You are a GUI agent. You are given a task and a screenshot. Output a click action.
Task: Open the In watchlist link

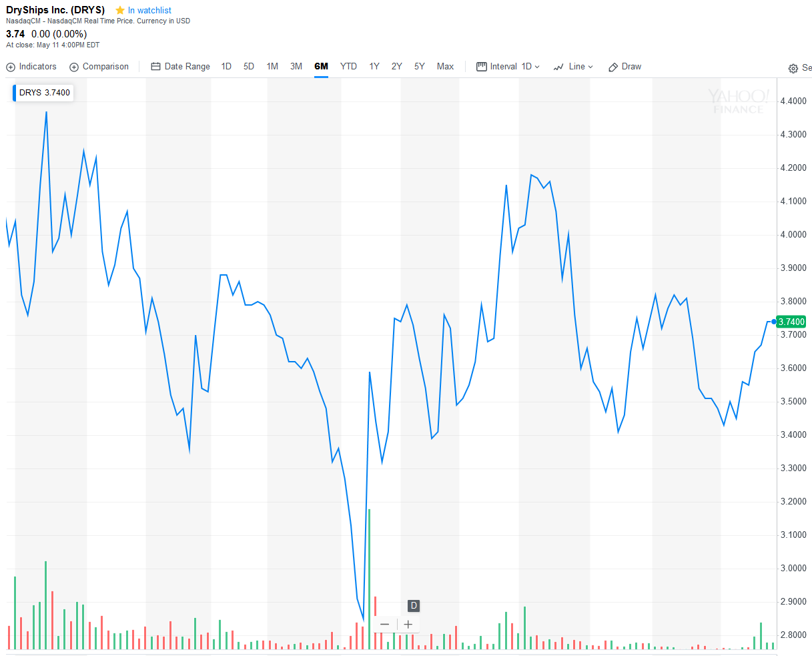(149, 11)
